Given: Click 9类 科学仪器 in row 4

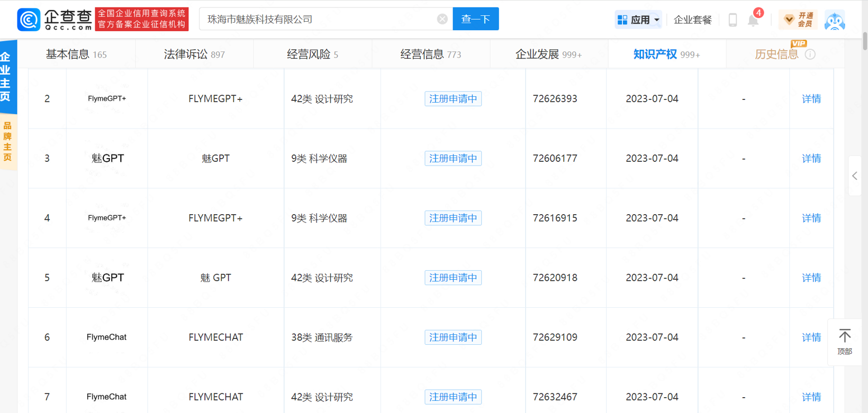Looking at the screenshot, I should [x=319, y=218].
